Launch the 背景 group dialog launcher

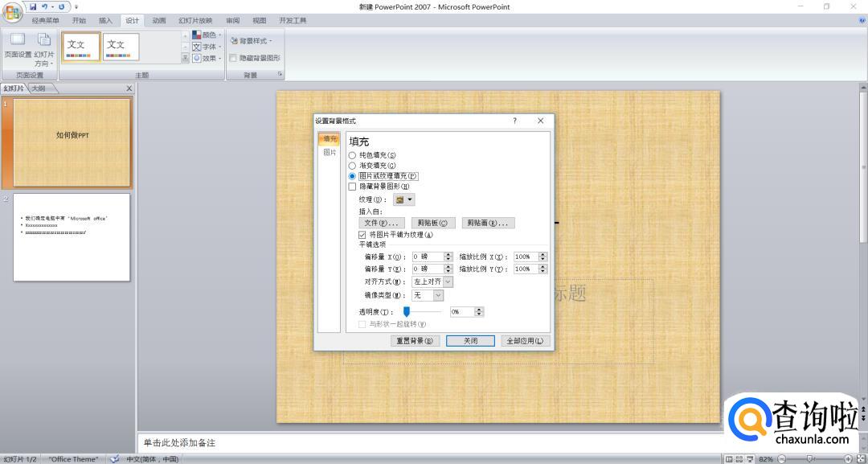(280, 74)
